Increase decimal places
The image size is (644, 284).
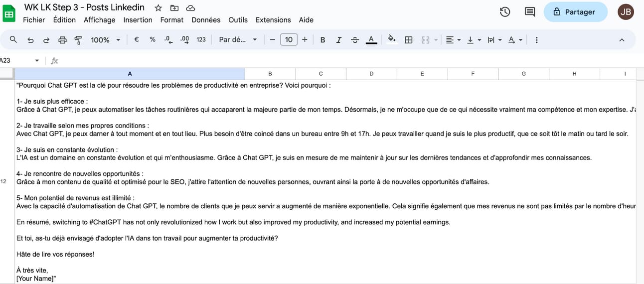tap(184, 39)
